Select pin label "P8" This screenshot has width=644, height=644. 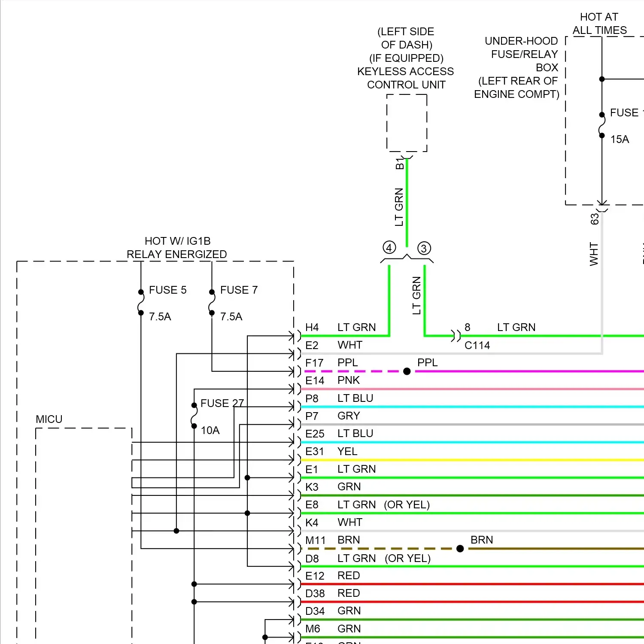pos(312,399)
